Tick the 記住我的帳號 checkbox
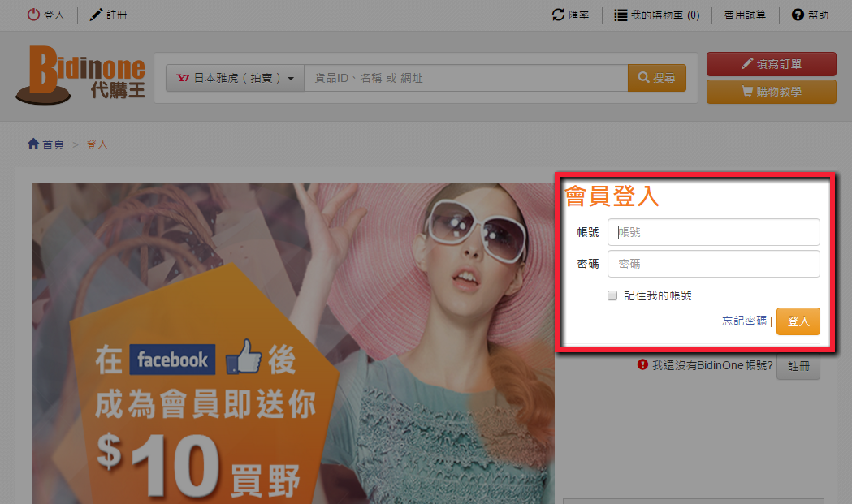 click(612, 295)
